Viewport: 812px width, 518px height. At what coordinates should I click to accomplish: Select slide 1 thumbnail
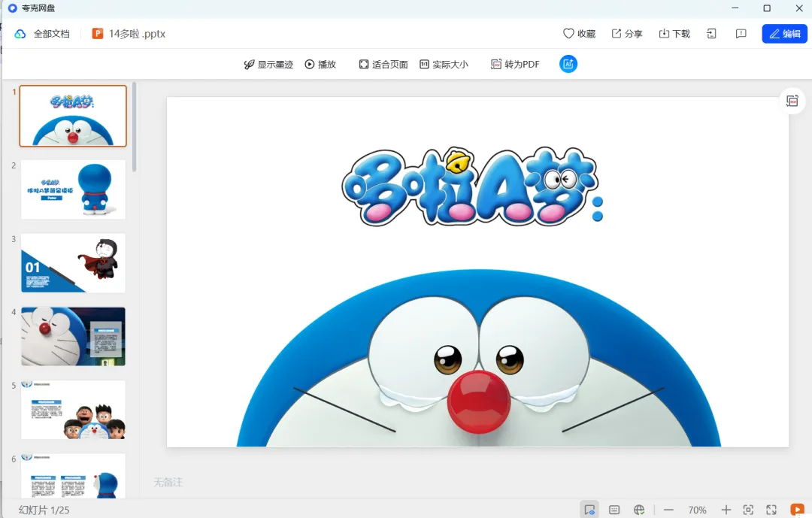click(73, 116)
